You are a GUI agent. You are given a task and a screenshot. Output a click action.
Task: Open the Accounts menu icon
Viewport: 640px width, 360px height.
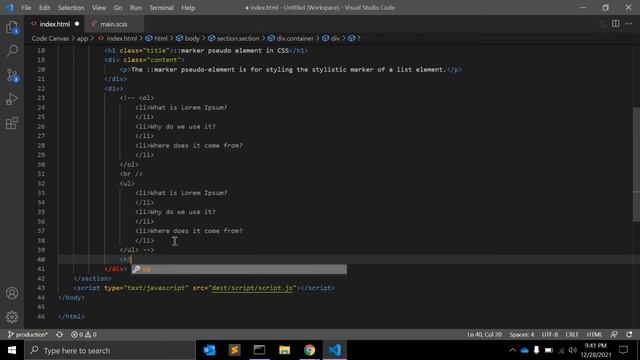point(12,293)
